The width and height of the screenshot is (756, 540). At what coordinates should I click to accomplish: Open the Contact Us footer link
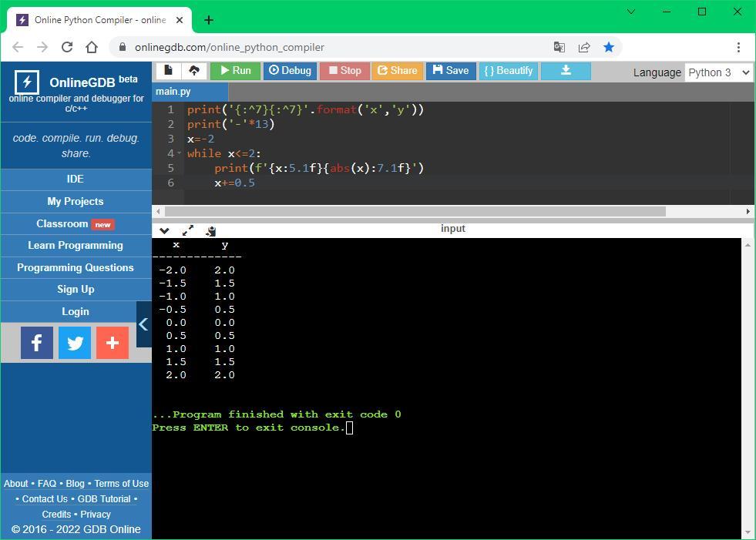[x=45, y=499]
